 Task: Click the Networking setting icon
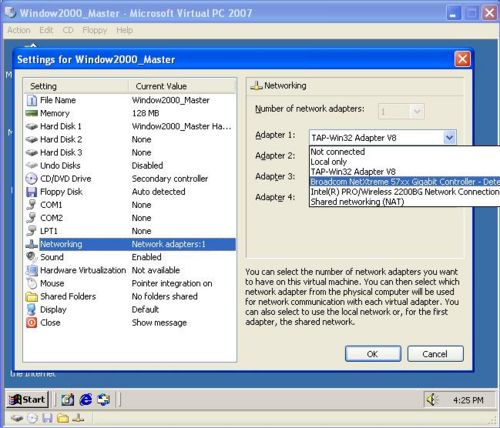pos(31,244)
